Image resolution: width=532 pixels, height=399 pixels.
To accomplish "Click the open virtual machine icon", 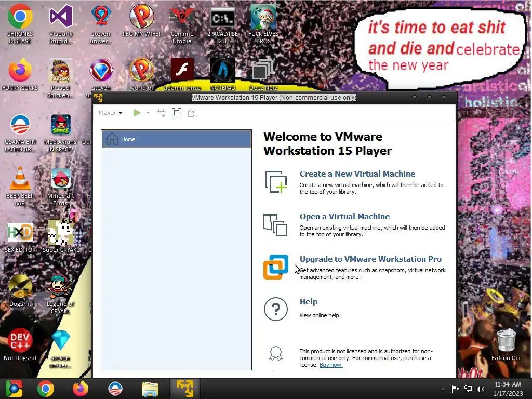I will point(275,224).
